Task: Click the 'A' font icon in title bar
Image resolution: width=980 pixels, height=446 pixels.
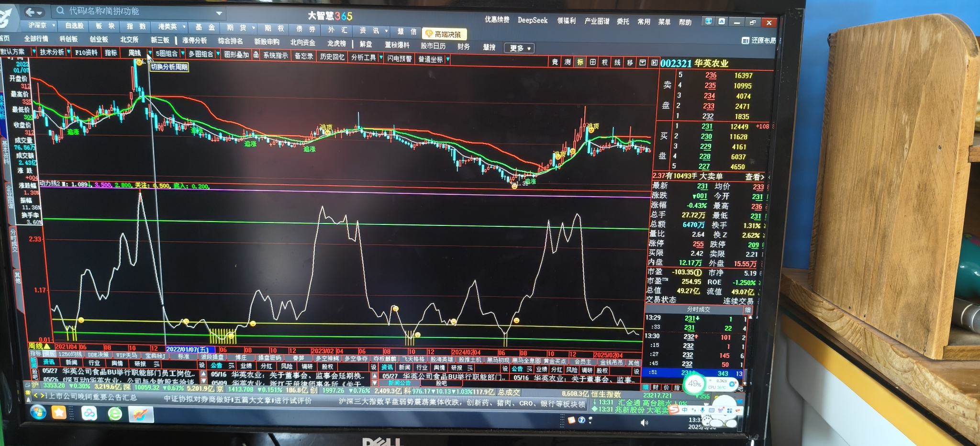Action: [722, 21]
